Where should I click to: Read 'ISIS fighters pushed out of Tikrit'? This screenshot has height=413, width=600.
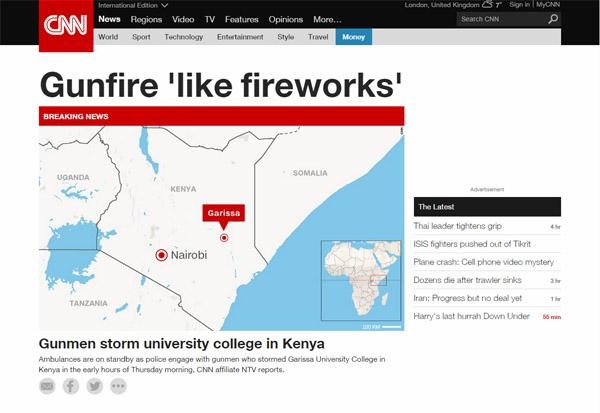click(x=472, y=244)
